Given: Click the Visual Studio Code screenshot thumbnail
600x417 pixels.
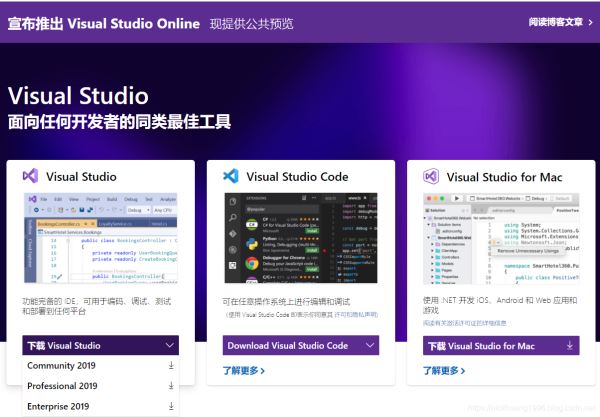Looking at the screenshot, I should point(301,238).
